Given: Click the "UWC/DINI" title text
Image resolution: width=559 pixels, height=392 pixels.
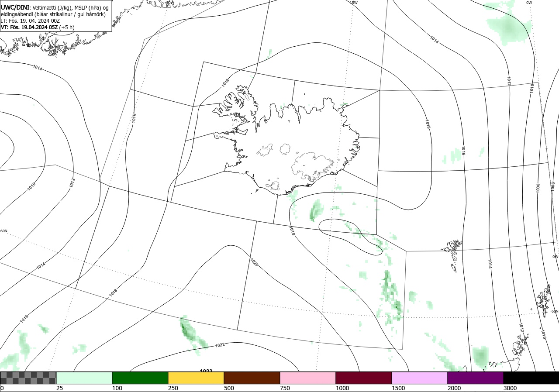Looking at the screenshot, I should click(15, 7).
